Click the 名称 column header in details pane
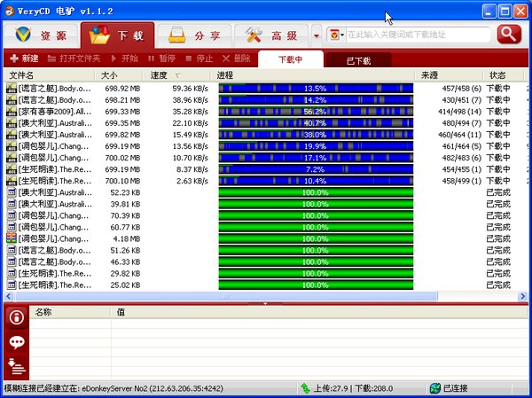Viewport: 532px width, 398px height. tap(70, 312)
